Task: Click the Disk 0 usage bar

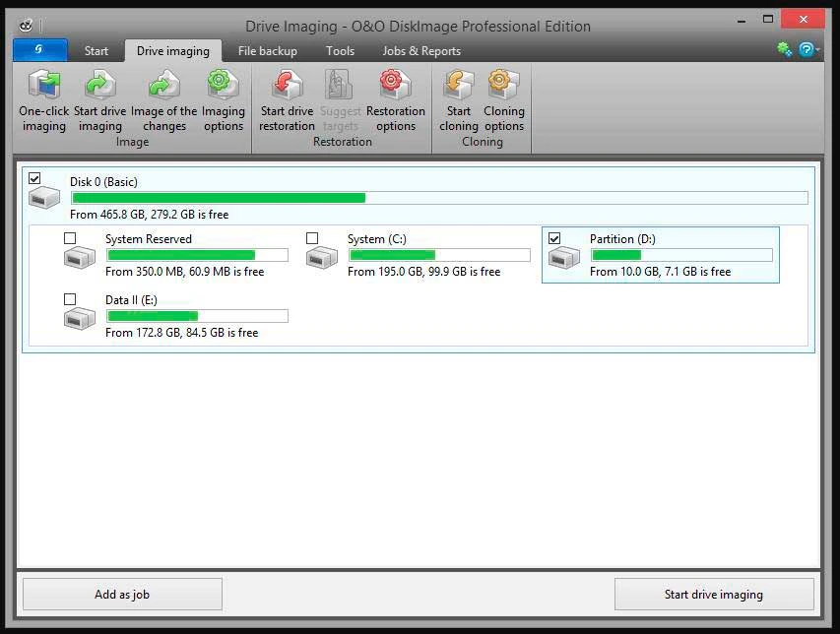Action: coord(439,198)
